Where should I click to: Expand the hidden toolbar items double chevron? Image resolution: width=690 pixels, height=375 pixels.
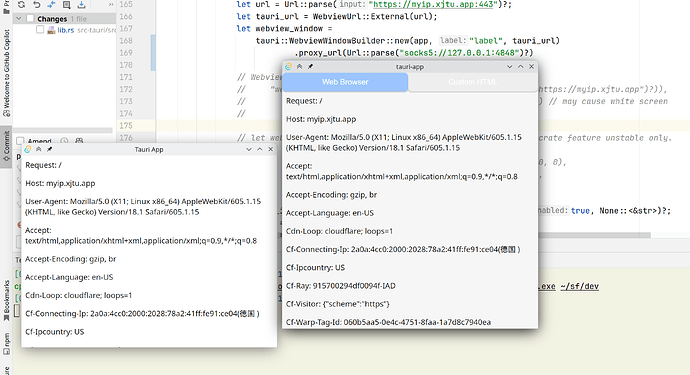pos(111,5)
